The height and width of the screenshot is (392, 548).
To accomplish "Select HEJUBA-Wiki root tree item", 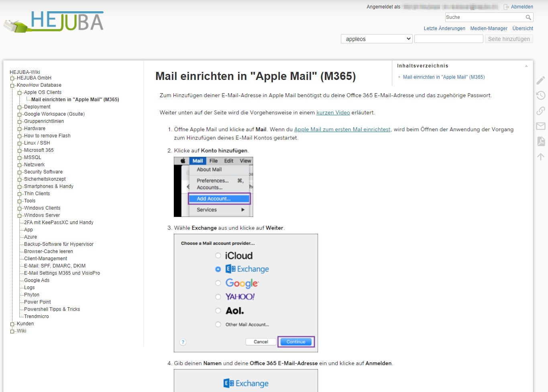I will pos(25,72).
